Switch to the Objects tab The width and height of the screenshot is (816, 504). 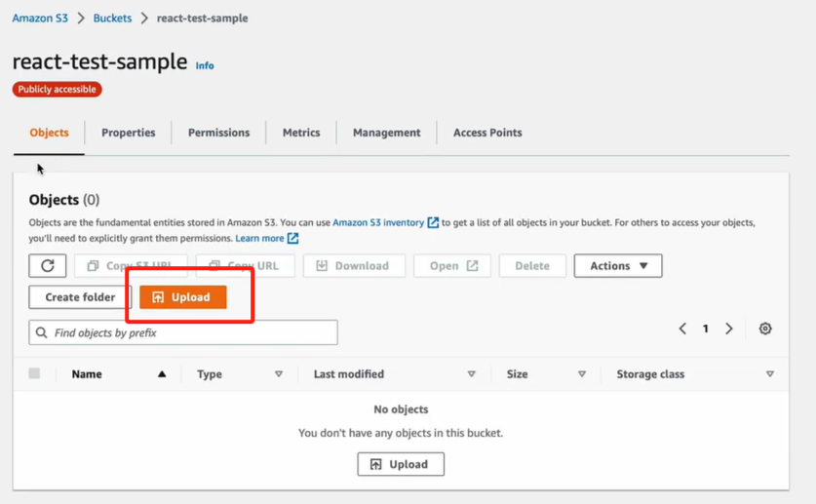pos(49,133)
